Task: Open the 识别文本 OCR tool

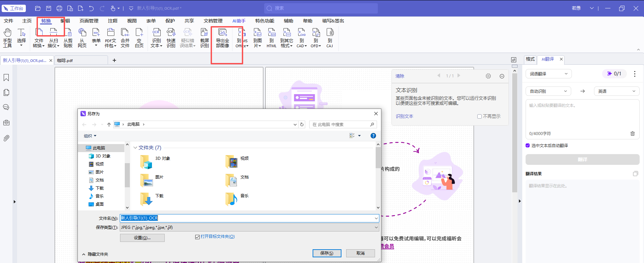Action: click(x=156, y=38)
